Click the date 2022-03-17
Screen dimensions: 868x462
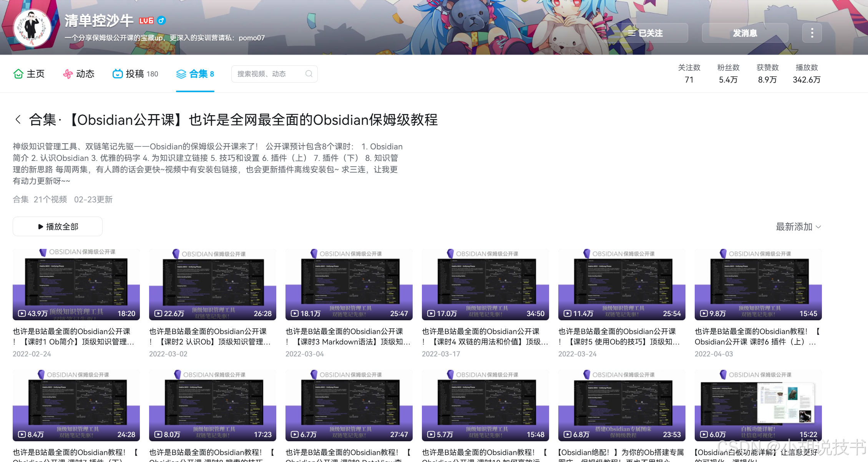(441, 354)
